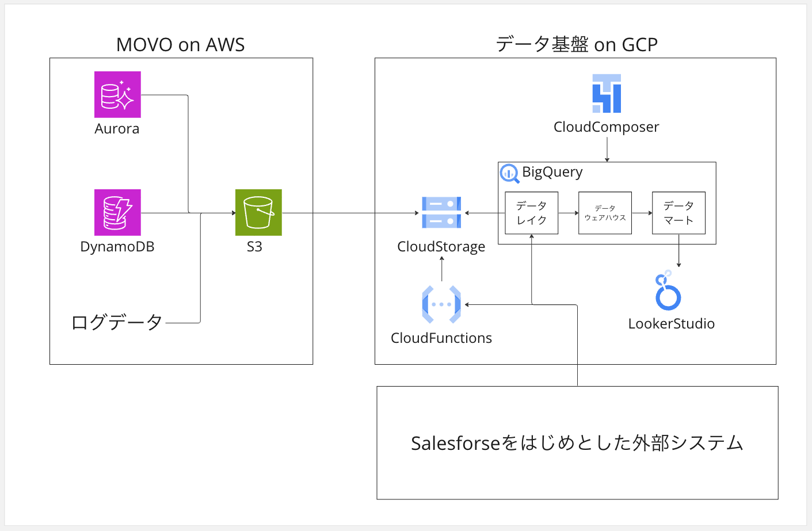Select the MOVO on AWS title

coord(181,44)
